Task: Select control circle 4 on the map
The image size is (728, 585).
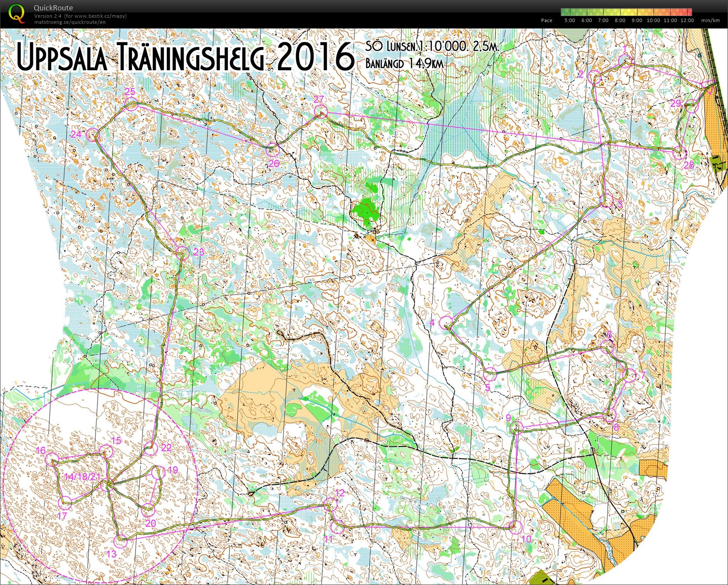Action: pos(446,323)
